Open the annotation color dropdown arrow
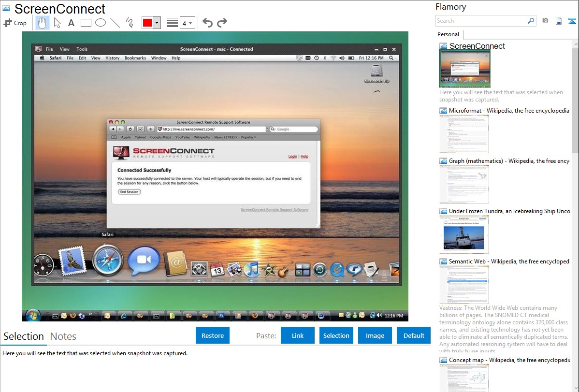This screenshot has height=392, width=579. 157,23
